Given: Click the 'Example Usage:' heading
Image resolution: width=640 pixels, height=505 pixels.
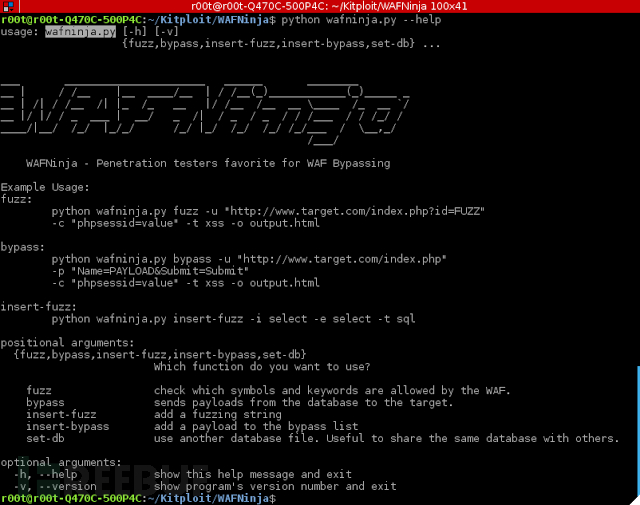Looking at the screenshot, I should click(45, 187).
